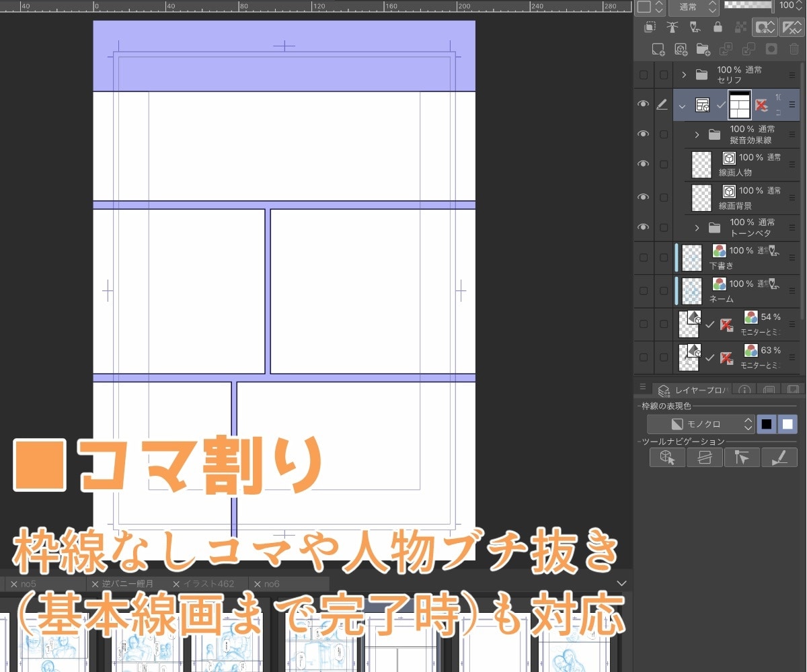Create a new raster layer
The height and width of the screenshot is (672, 807).
(x=658, y=49)
